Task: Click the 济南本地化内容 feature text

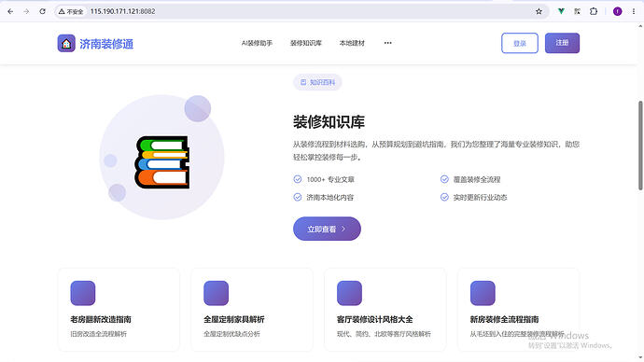Action: point(329,198)
